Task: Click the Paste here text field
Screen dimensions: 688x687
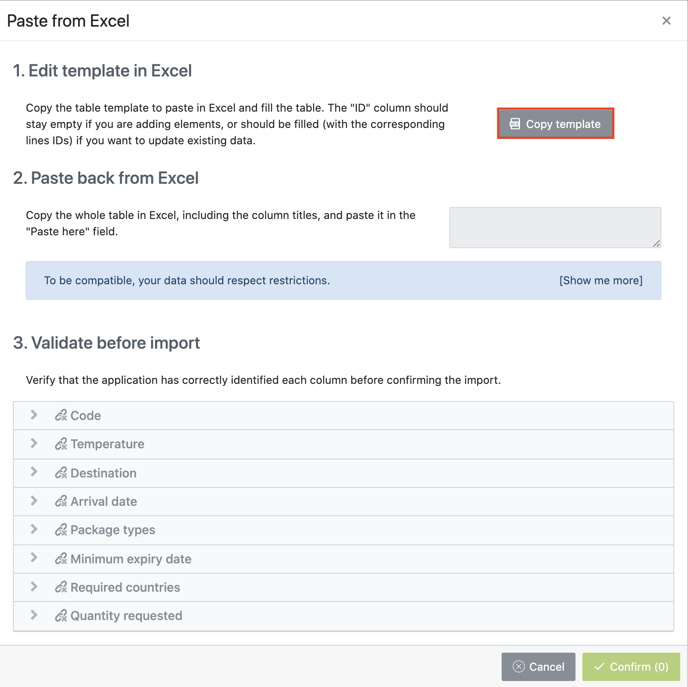Action: (x=554, y=227)
